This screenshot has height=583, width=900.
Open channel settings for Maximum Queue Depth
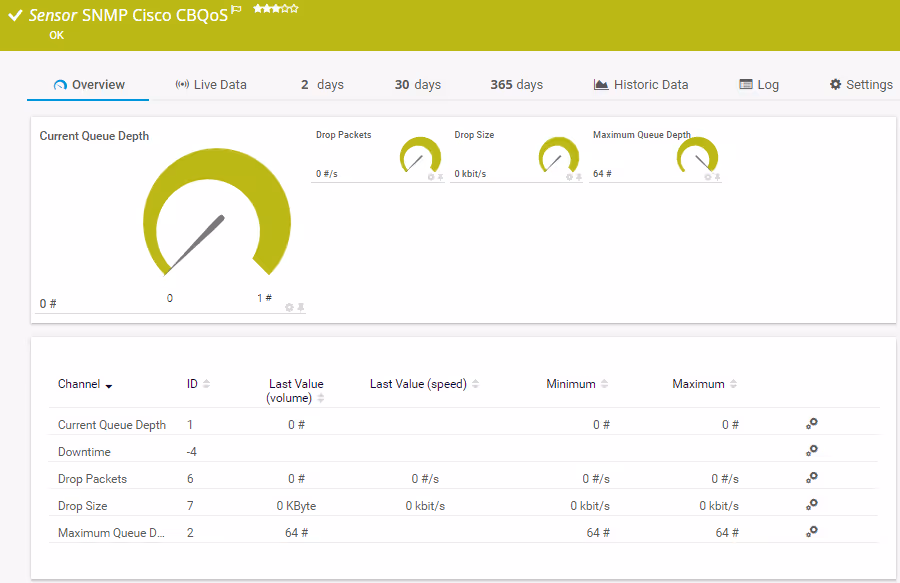pyautogui.click(x=811, y=532)
